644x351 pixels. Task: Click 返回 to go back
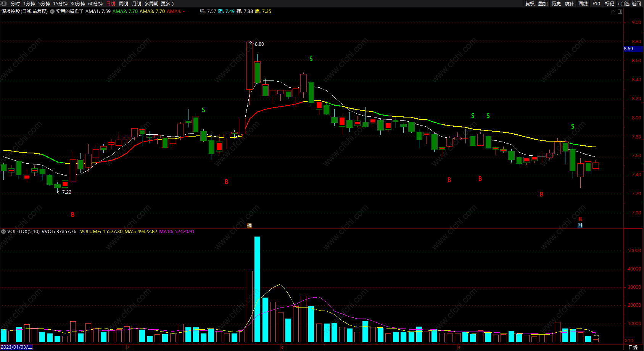point(636,3)
